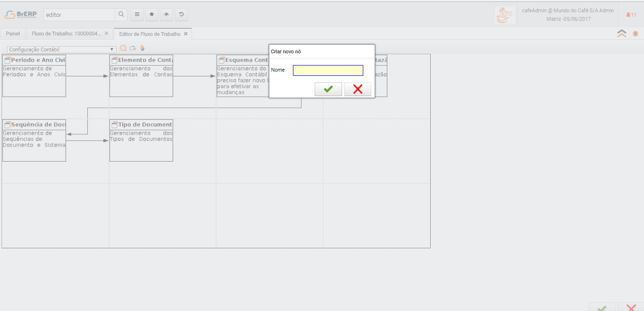Confirm the new node with the green checkmark
644x311 pixels.
(328, 89)
